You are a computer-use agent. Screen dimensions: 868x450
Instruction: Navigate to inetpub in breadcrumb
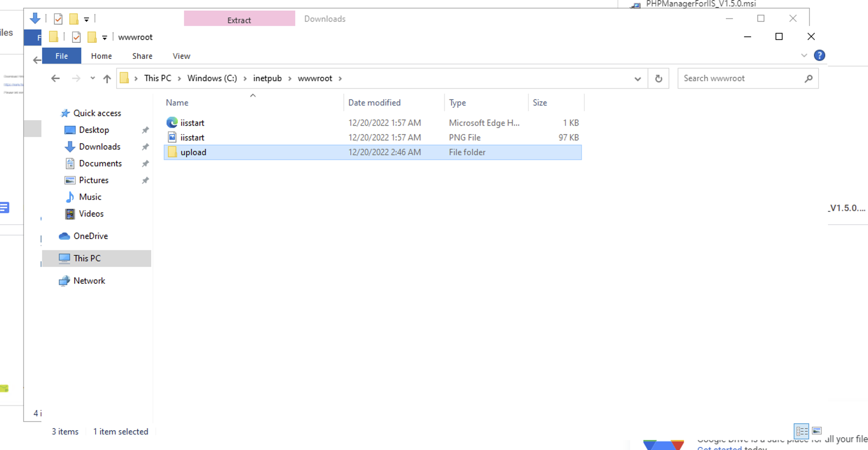coord(267,78)
